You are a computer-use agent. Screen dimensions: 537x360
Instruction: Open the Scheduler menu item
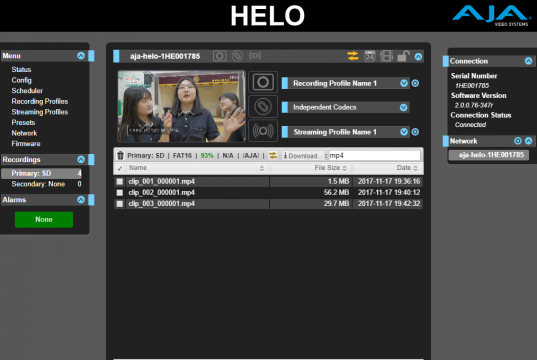point(27,91)
